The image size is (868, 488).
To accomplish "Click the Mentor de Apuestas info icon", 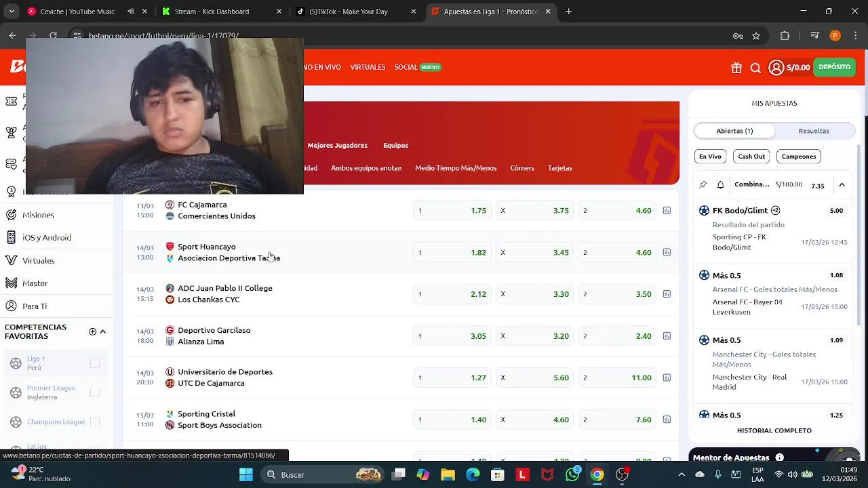I will coord(779,457).
